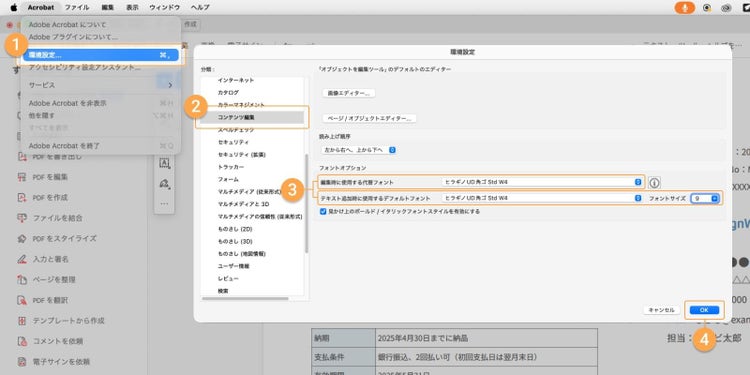The width and height of the screenshot is (750, 375).
Task: Select マルチメディアと 3D category
Action: pyautogui.click(x=242, y=204)
